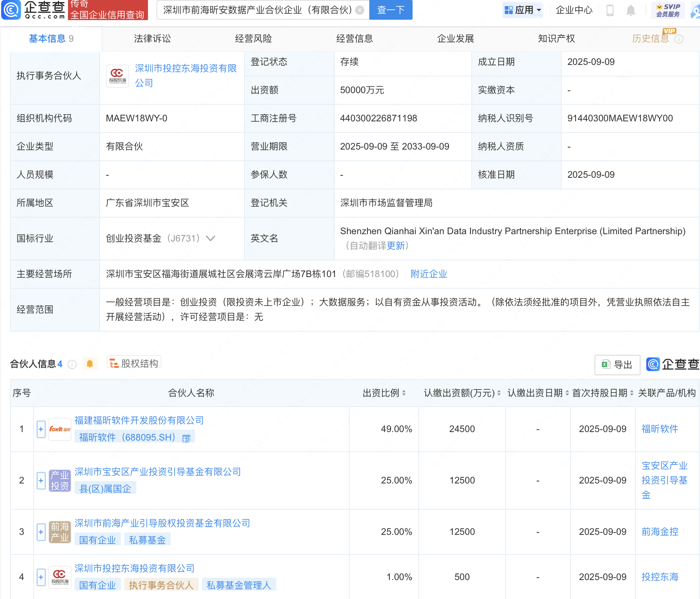Open the mobile phone app icon
The image size is (700, 599).
610,10
